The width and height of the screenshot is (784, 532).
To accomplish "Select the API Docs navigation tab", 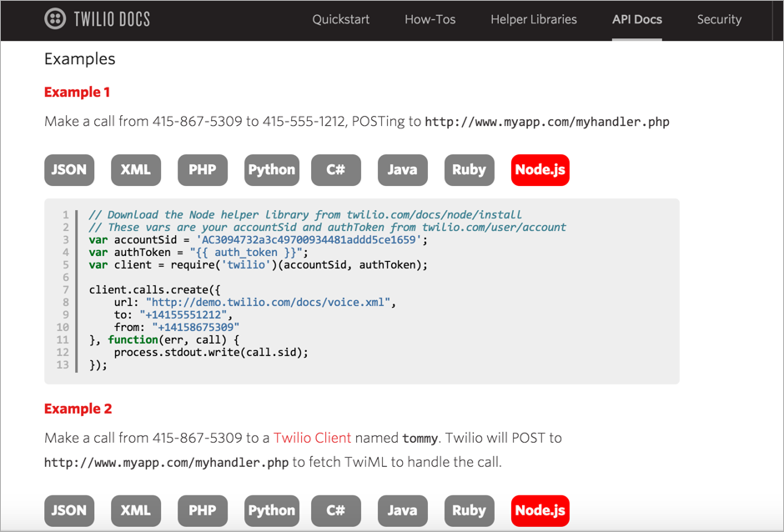I will (636, 19).
